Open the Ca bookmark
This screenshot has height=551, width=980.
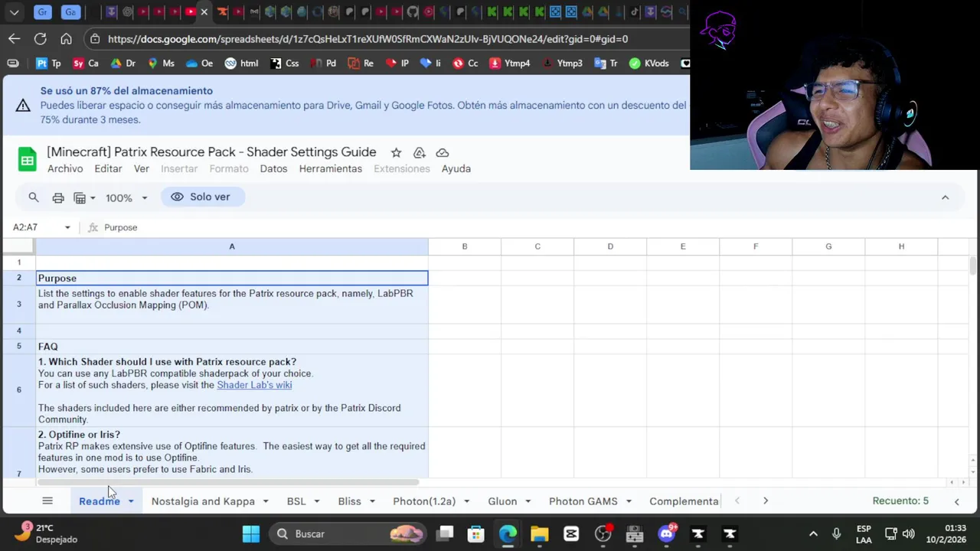(x=86, y=64)
